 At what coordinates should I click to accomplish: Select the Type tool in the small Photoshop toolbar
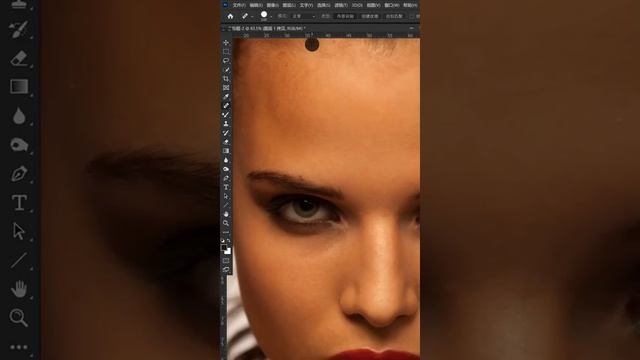tap(226, 187)
